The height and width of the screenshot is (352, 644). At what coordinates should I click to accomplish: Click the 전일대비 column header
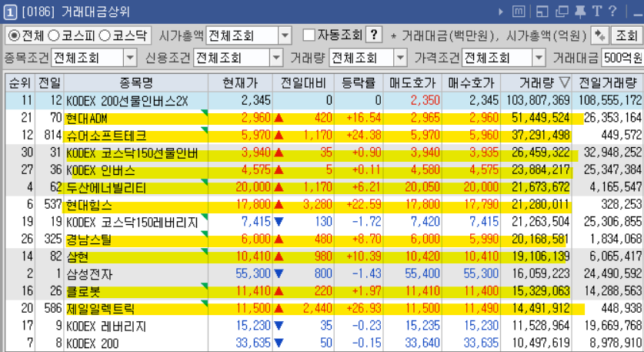pyautogui.click(x=303, y=82)
